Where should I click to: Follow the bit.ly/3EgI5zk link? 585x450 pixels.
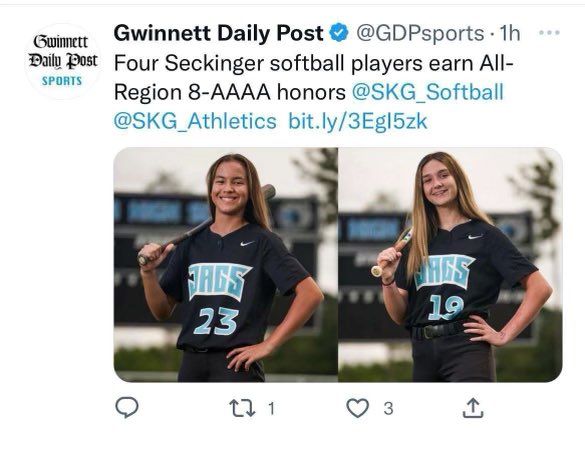pos(358,122)
